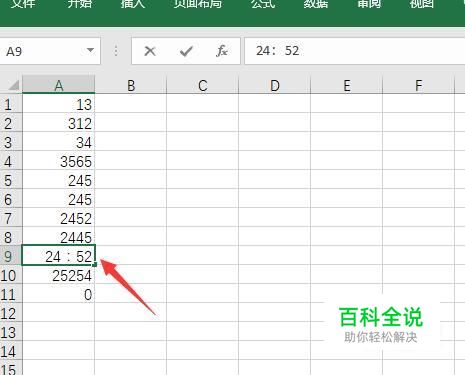Cancel the entry with the X icon
This screenshot has height=375, width=465.
[x=150, y=51]
